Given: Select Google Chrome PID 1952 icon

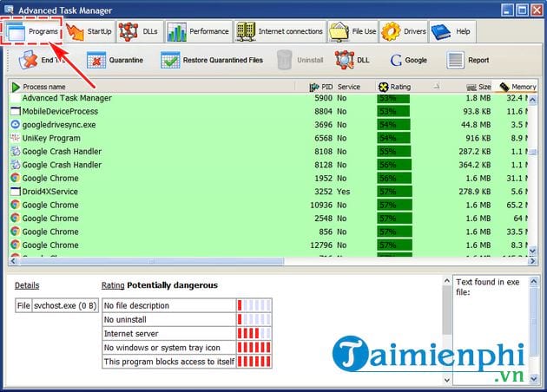Looking at the screenshot, I should [16, 178].
